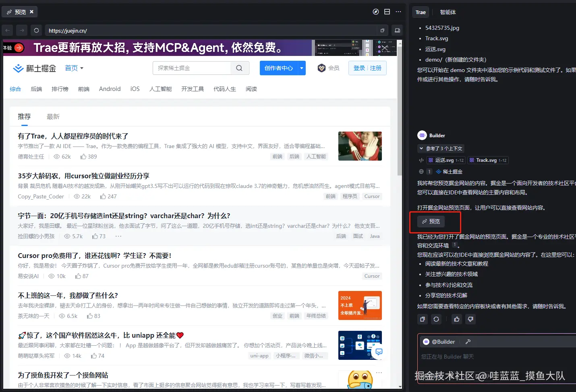576x392 pixels.
Task: Open the 人工智能 category
Action: pyautogui.click(x=161, y=89)
